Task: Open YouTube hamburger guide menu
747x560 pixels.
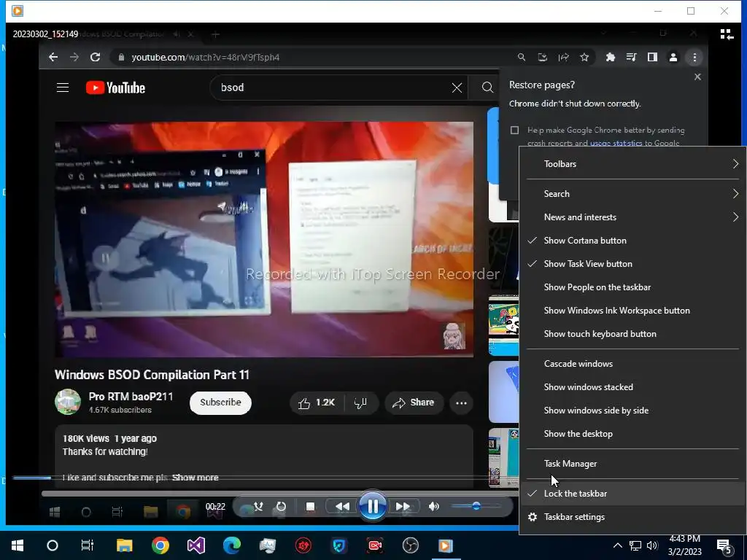Action: (63, 87)
